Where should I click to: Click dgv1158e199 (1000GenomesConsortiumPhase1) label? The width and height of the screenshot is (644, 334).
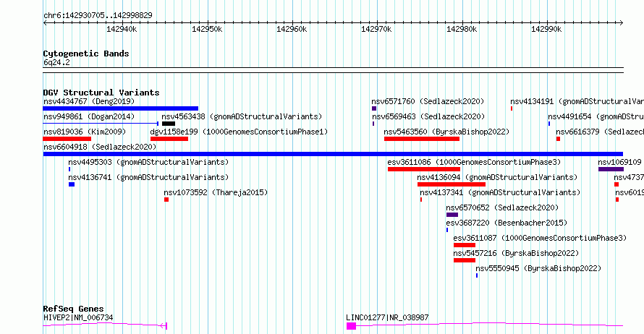click(239, 132)
